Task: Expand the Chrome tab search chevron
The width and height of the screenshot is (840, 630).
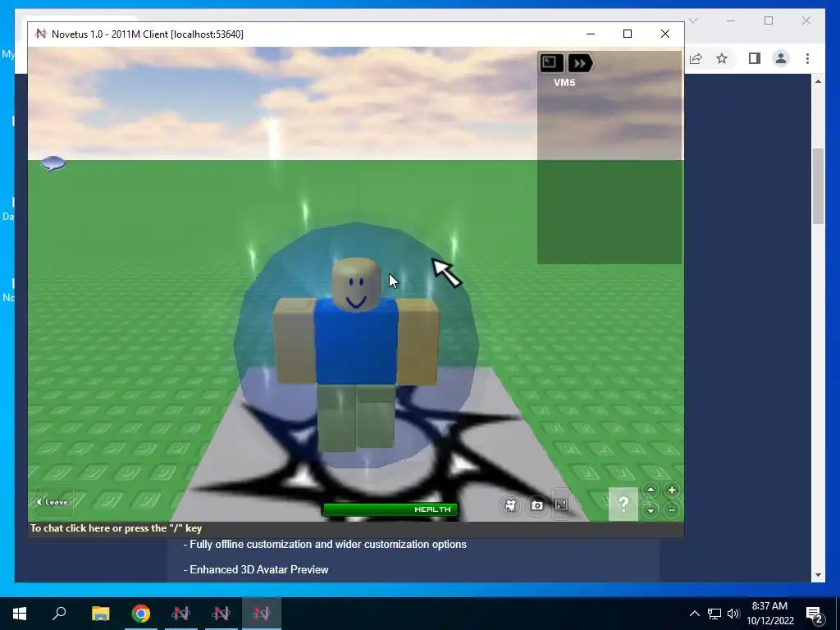Action: (692, 21)
